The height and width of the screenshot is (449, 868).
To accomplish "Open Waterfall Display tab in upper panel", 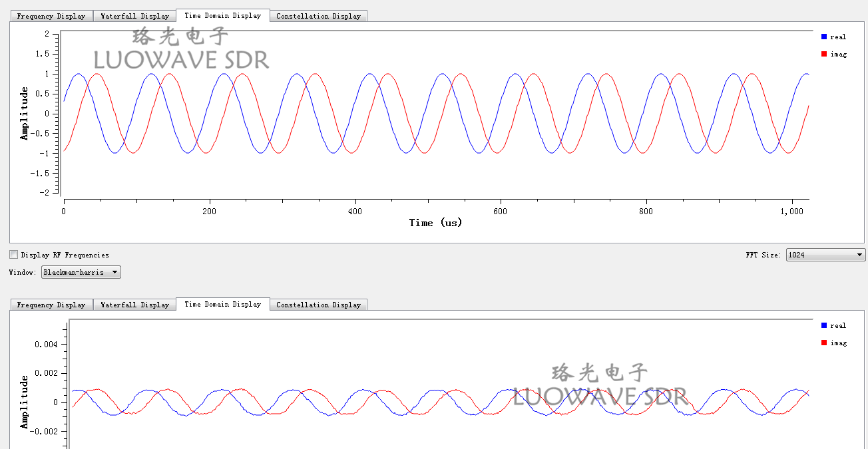I will pos(134,16).
